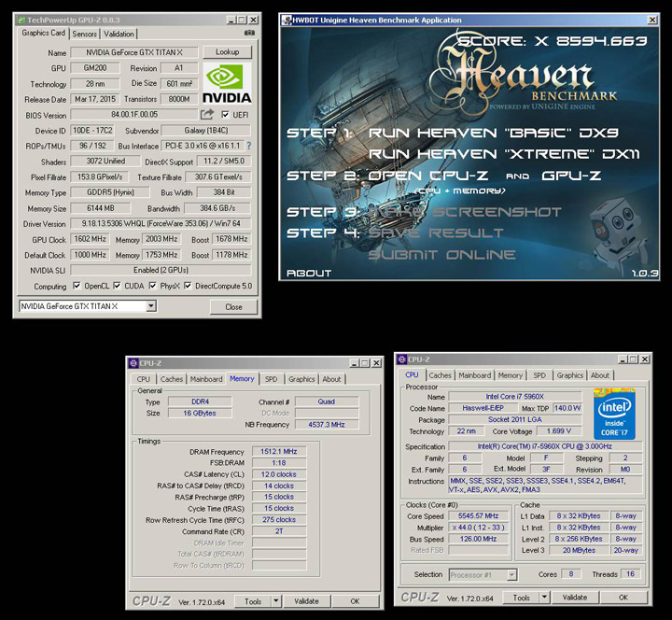Click the HWBOT Heaven window title icon
Image resolution: width=672 pixels, height=620 pixels.
pyautogui.click(x=286, y=20)
